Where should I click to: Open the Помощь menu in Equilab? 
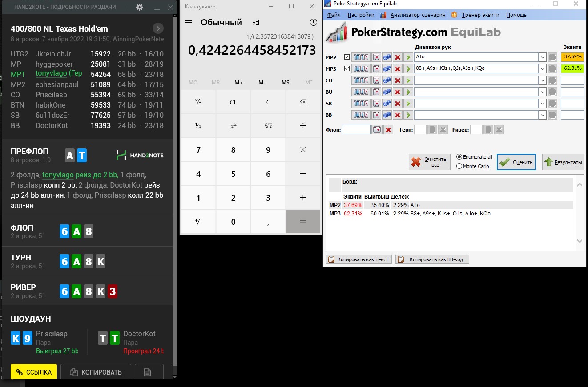coord(516,15)
